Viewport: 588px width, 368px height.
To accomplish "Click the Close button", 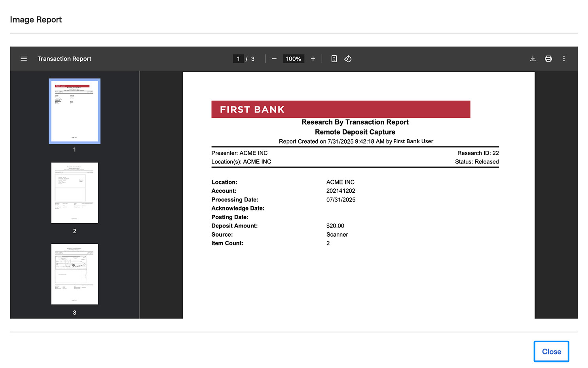I will pyautogui.click(x=551, y=351).
